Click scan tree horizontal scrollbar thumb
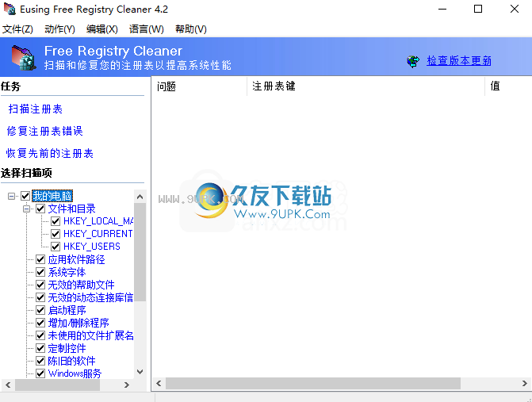 click(x=57, y=385)
